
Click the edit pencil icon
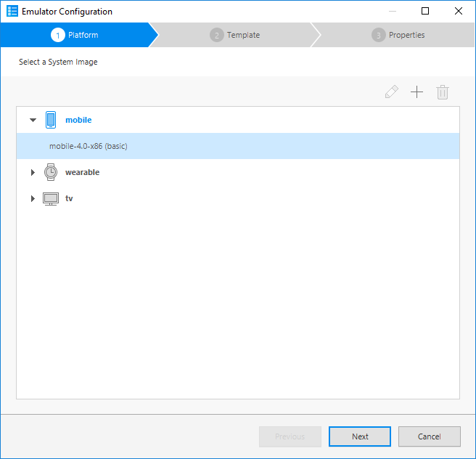click(392, 92)
